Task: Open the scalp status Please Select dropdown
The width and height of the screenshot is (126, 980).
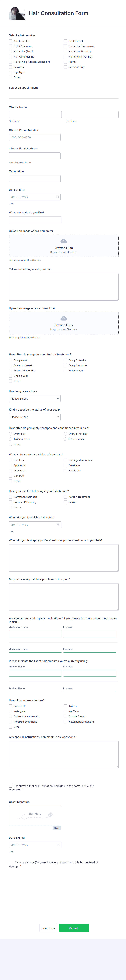Action: point(35,417)
